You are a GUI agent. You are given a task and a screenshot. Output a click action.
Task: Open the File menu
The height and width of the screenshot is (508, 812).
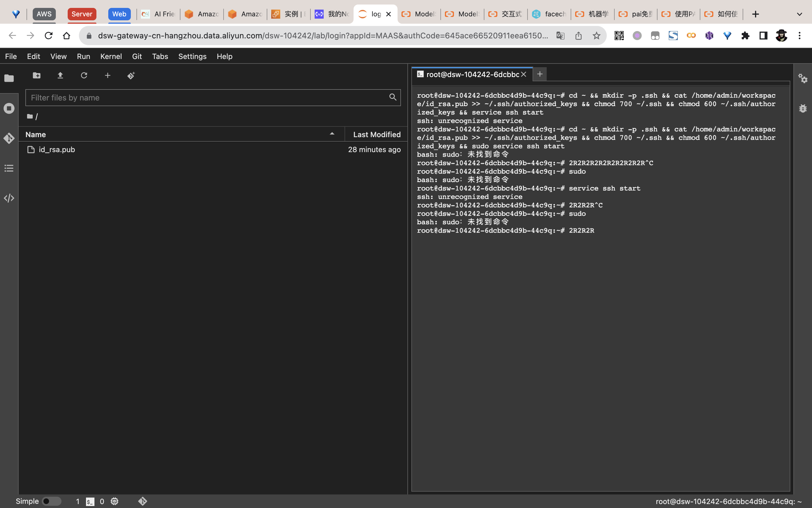coord(11,56)
